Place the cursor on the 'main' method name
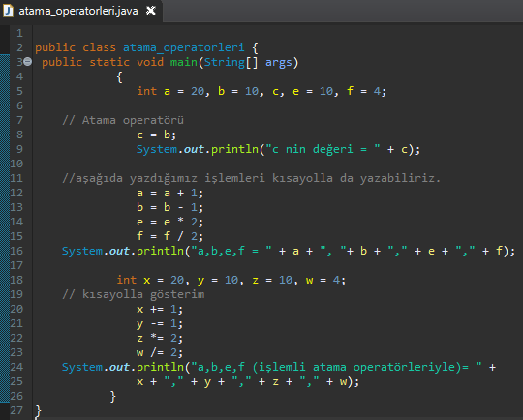The width and height of the screenshot is (523, 420). [x=184, y=62]
